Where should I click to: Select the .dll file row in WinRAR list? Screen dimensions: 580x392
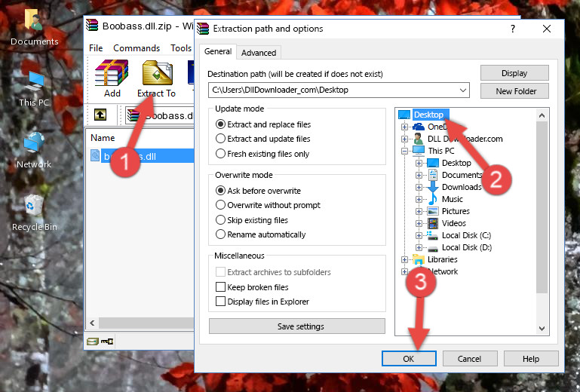(142, 156)
